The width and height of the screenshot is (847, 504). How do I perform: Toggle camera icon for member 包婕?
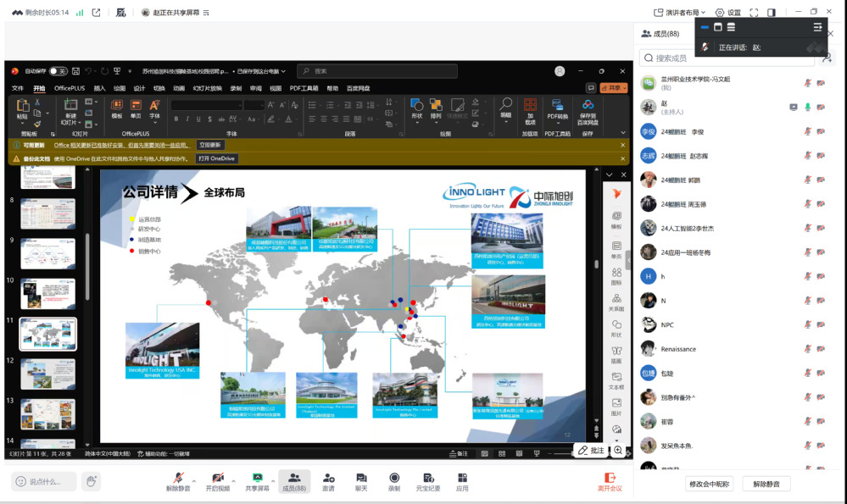(x=821, y=373)
